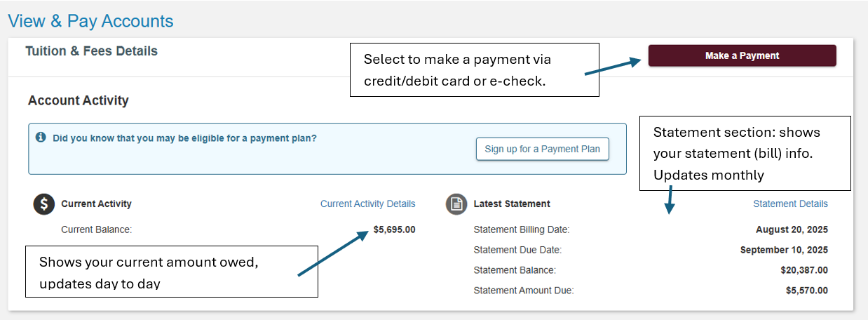868x320 pixels.
Task: Click the Current Activity label
Action: pyautogui.click(x=96, y=204)
